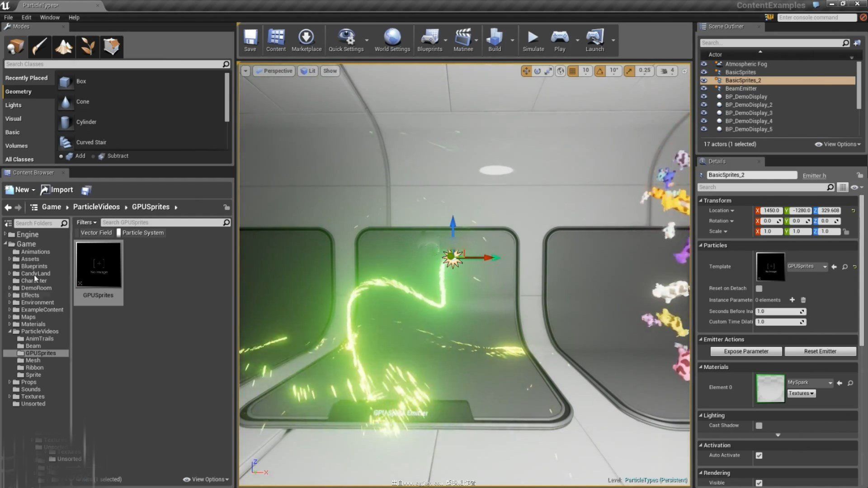Select the translate gizmo tool in the viewport
This screenshot has height=488, width=868.
point(526,71)
